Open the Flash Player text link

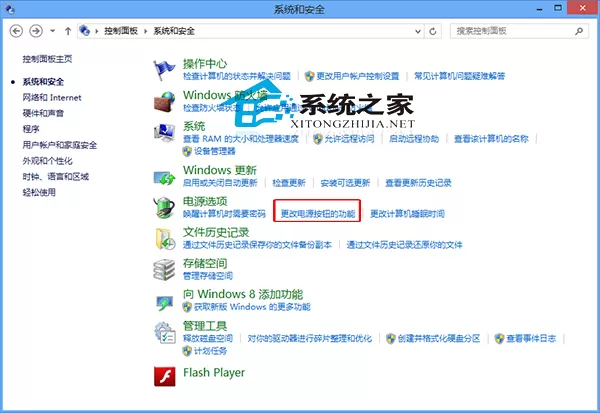(214, 372)
